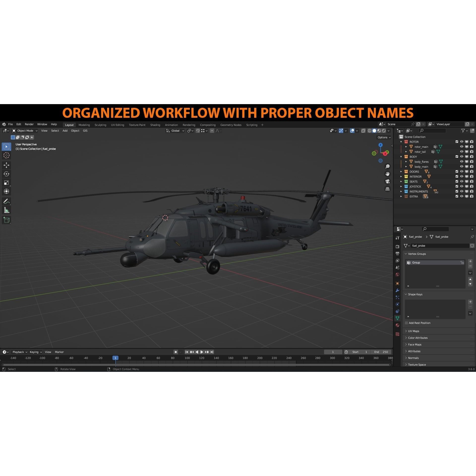Select the Rotate tool
Viewport: 476px width, 476px height.
pos(6,174)
